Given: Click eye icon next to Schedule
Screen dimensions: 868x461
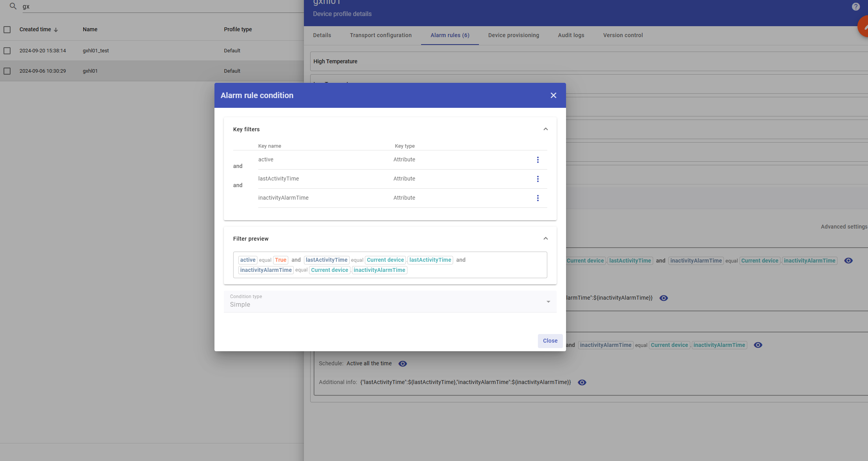Looking at the screenshot, I should 402,364.
